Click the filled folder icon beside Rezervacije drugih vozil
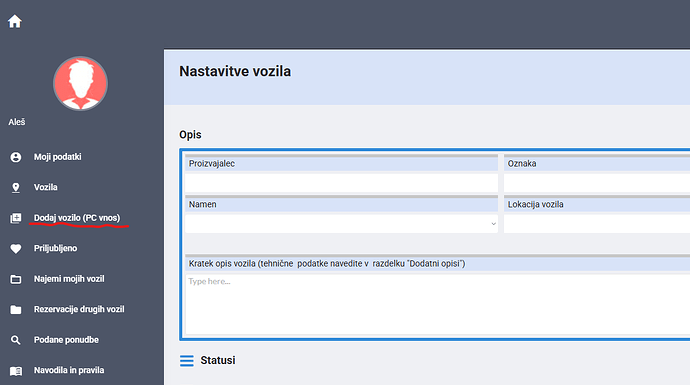Viewport: 690px width, 385px height. coord(16,310)
